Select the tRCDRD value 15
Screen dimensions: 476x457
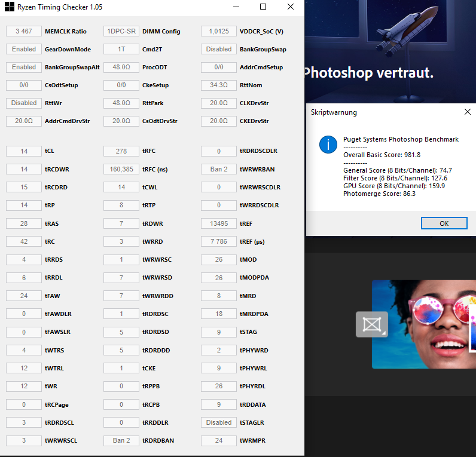point(24,187)
